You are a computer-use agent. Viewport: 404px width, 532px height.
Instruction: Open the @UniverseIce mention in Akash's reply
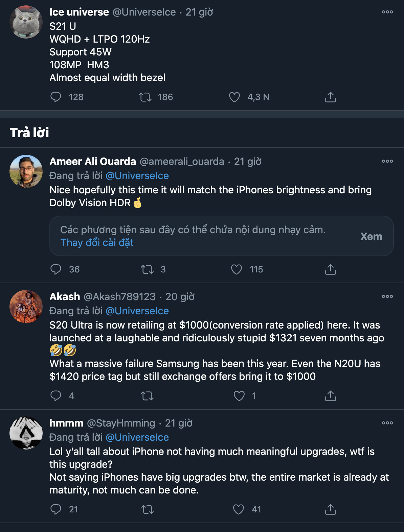coord(137,311)
